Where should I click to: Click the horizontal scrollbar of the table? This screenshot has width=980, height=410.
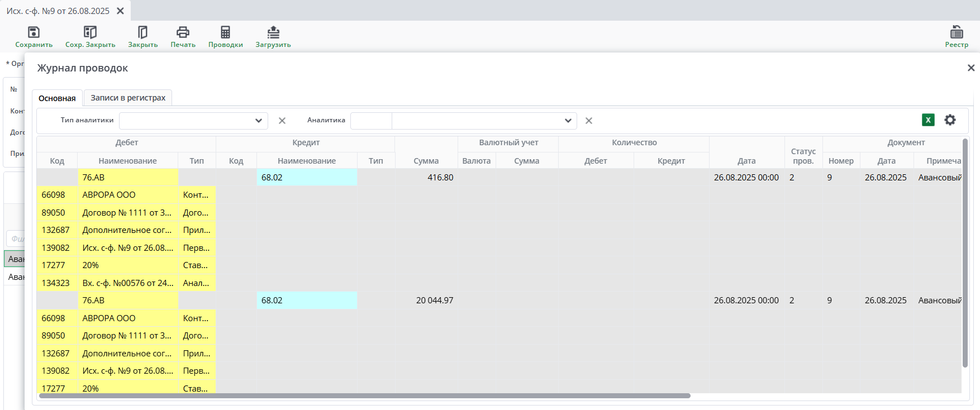363,395
